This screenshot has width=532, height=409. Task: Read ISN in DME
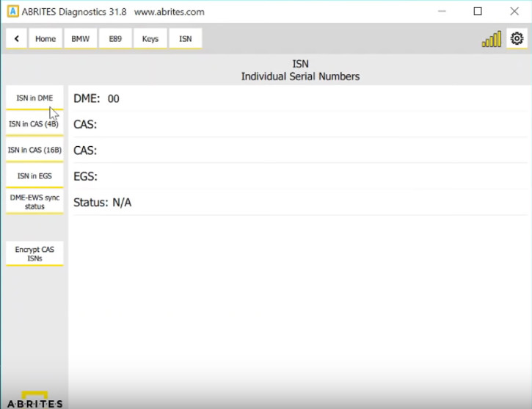pyautogui.click(x=34, y=98)
